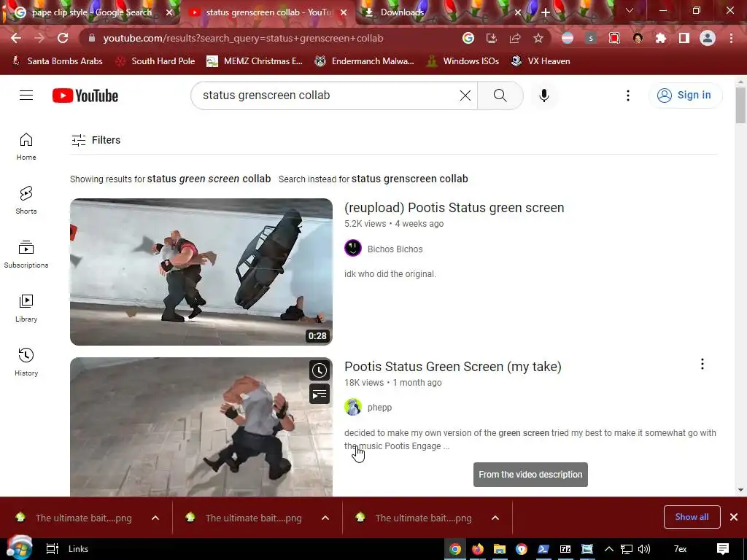Switch to the Google Search tab
Image resolution: width=747 pixels, height=560 pixels.
(x=91, y=12)
